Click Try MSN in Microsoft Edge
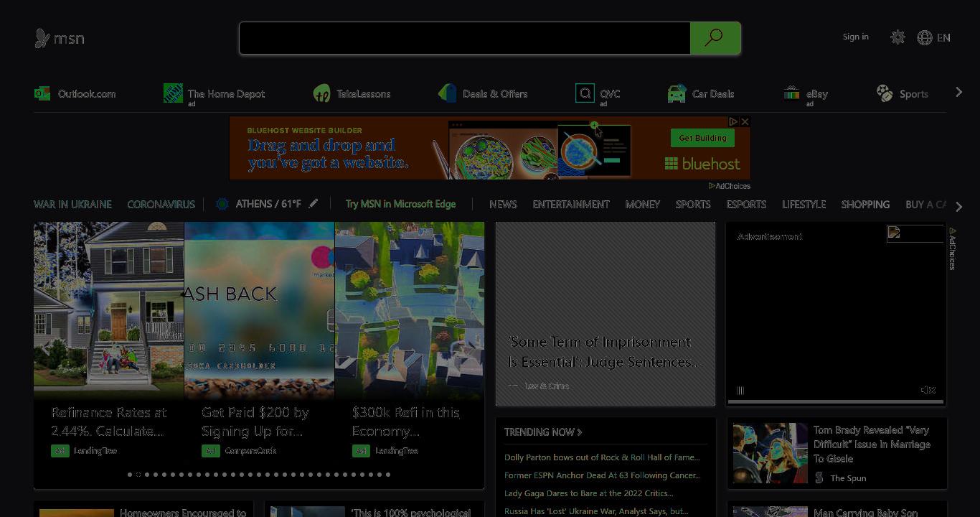 (x=400, y=204)
